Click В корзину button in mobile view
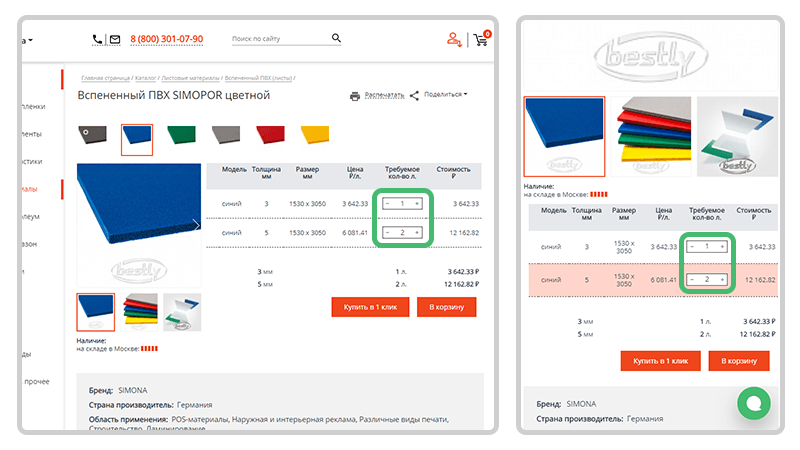 739,361
